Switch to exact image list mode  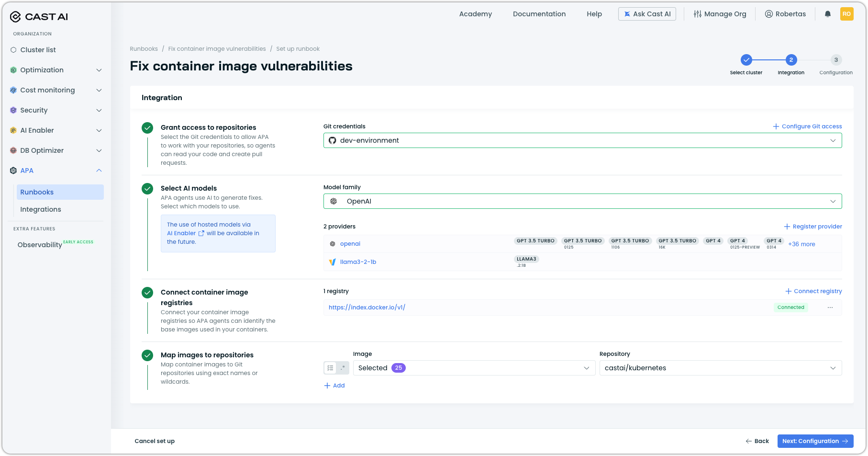pyautogui.click(x=330, y=368)
